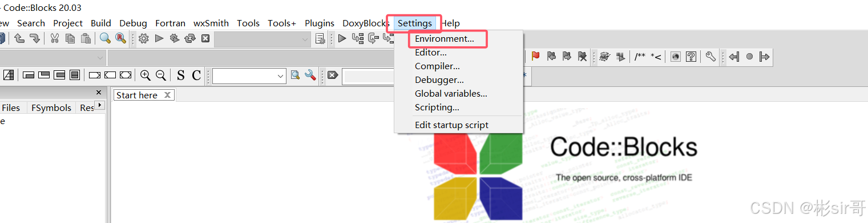Click the run search magnifier icon beside combo box
This screenshot has height=223, width=868.
click(295, 75)
